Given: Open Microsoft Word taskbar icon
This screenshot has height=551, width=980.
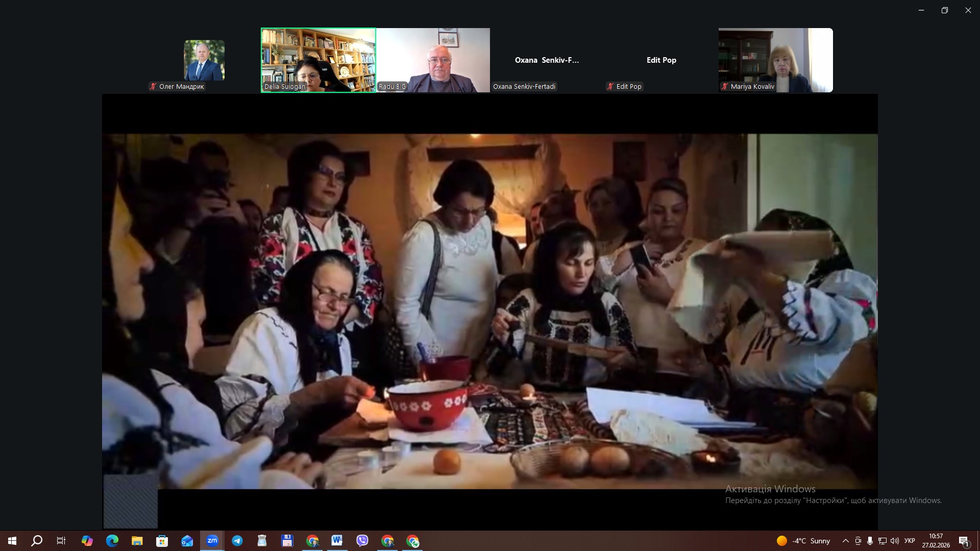Looking at the screenshot, I should click(337, 541).
